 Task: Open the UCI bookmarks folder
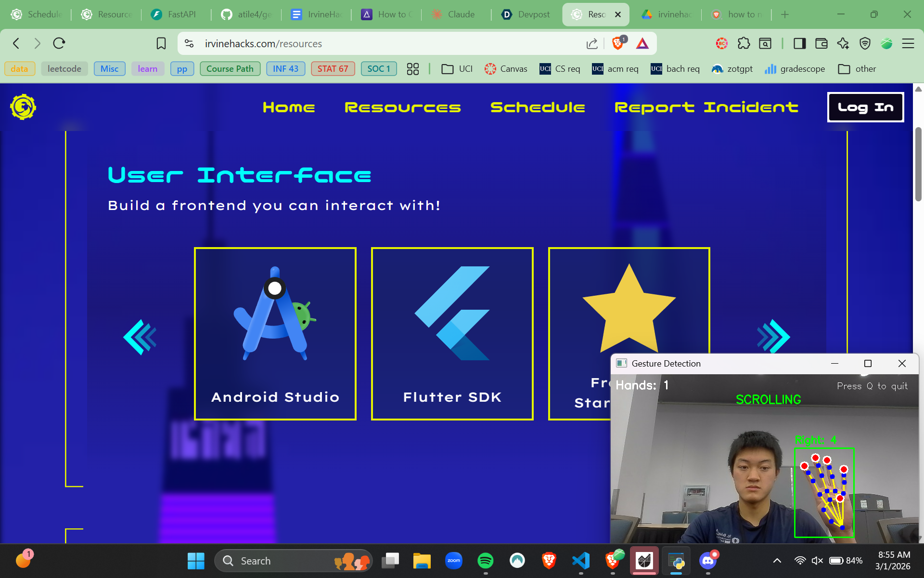tap(457, 69)
